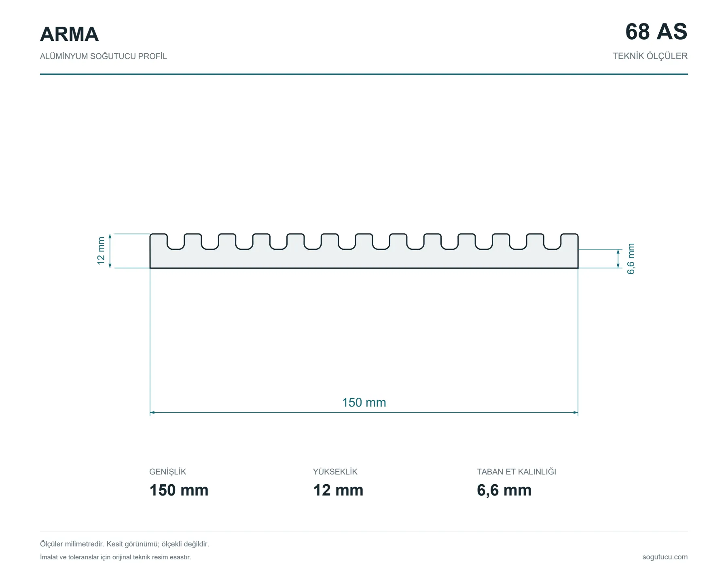Viewport: 728px width, 582px height.
Task: Click the heatsink profile cross-section shape
Action: tap(364, 251)
